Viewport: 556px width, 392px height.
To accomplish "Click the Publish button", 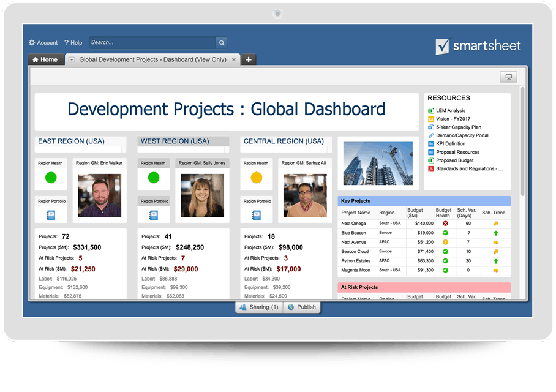I will 301,307.
